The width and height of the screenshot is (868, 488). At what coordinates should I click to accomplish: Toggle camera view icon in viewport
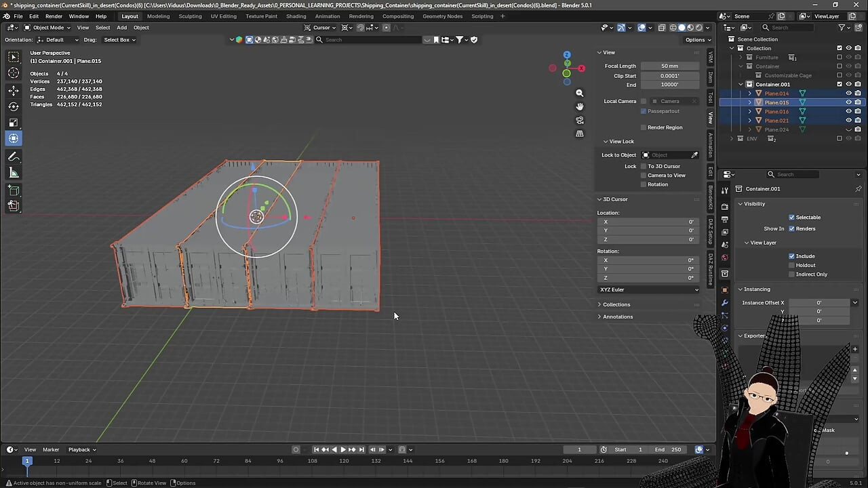(x=580, y=120)
